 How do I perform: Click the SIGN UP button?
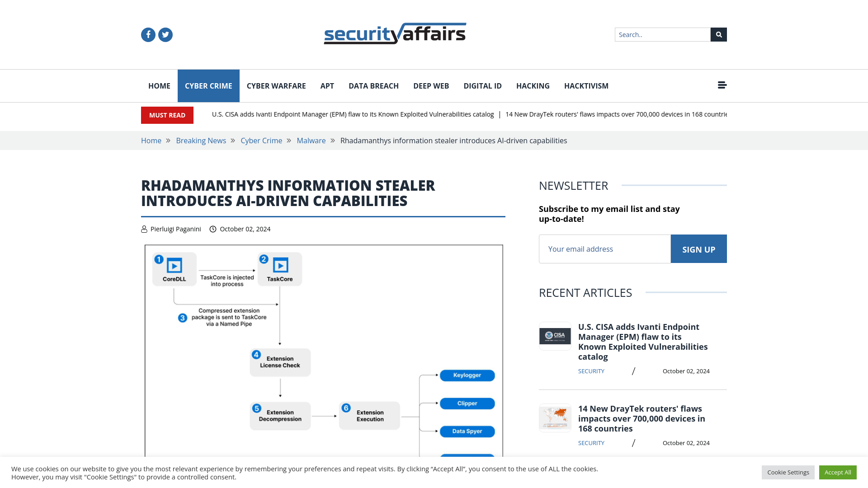[698, 249]
